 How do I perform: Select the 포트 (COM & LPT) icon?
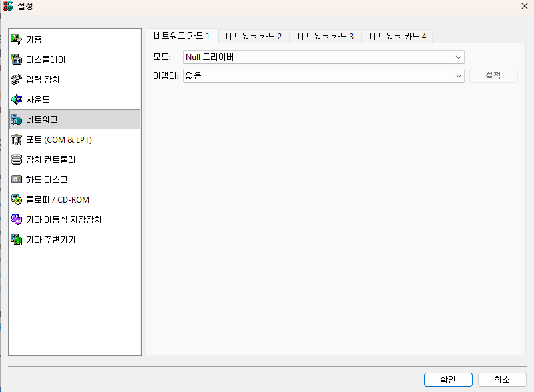click(17, 139)
